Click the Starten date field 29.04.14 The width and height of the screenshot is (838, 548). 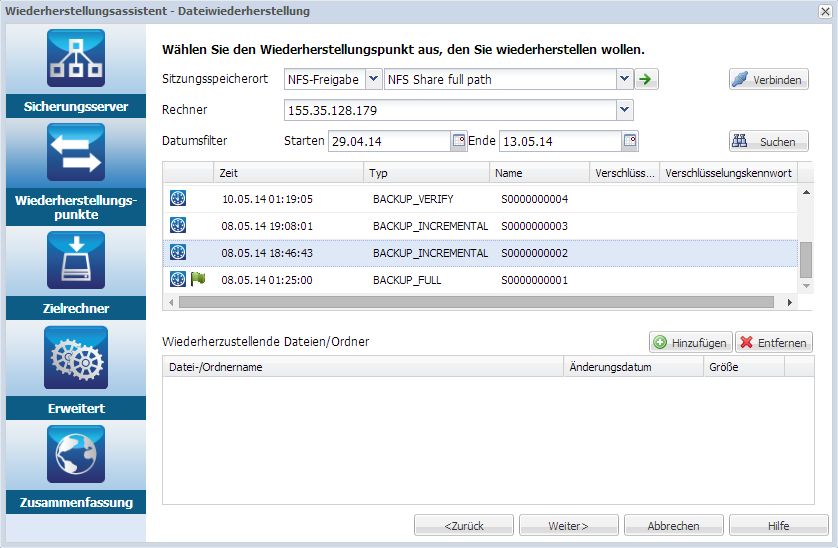tap(390, 141)
